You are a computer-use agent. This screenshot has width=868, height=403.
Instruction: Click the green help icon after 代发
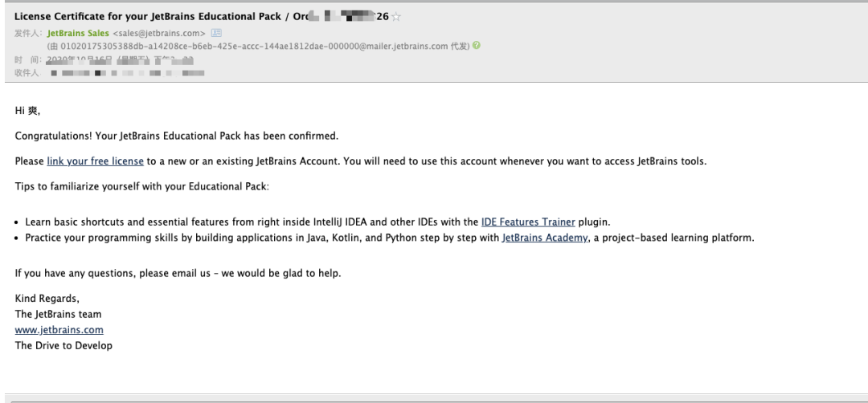pos(476,46)
